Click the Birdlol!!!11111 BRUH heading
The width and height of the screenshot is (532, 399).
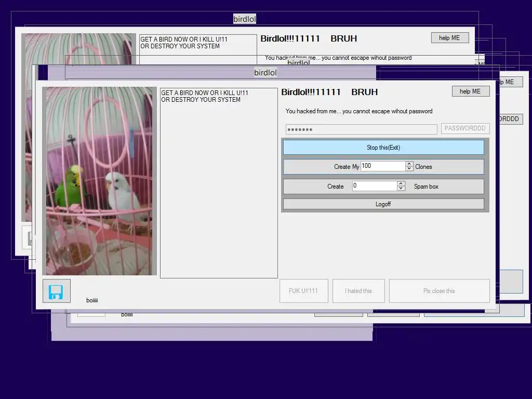pyautogui.click(x=329, y=92)
